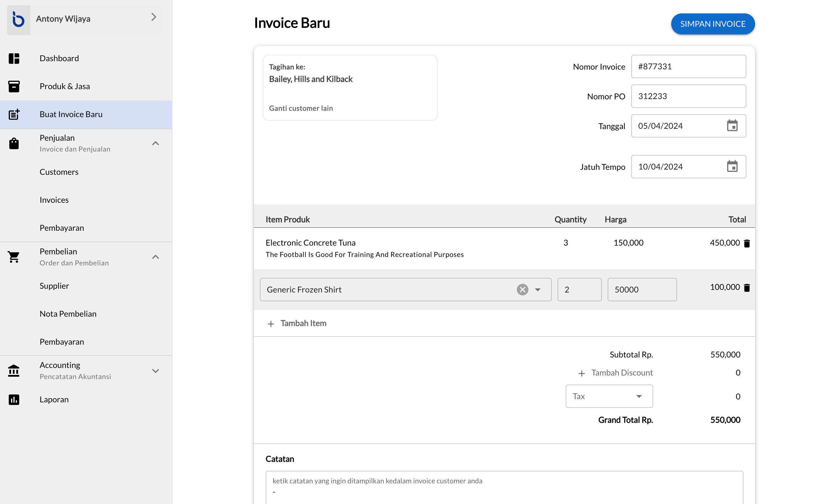Click Ganti customer lain link
The image size is (832, 504).
pyautogui.click(x=301, y=108)
